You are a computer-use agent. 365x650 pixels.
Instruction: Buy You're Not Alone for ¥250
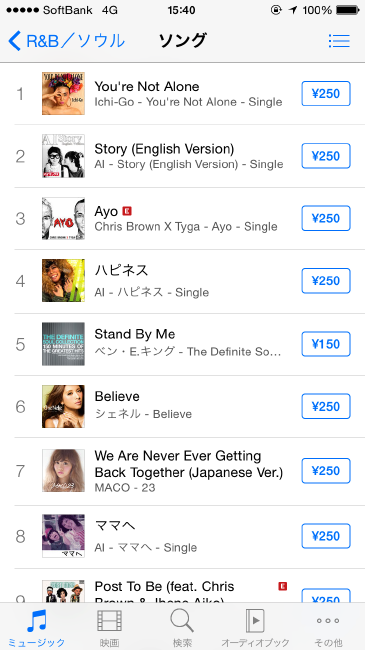[x=326, y=94]
